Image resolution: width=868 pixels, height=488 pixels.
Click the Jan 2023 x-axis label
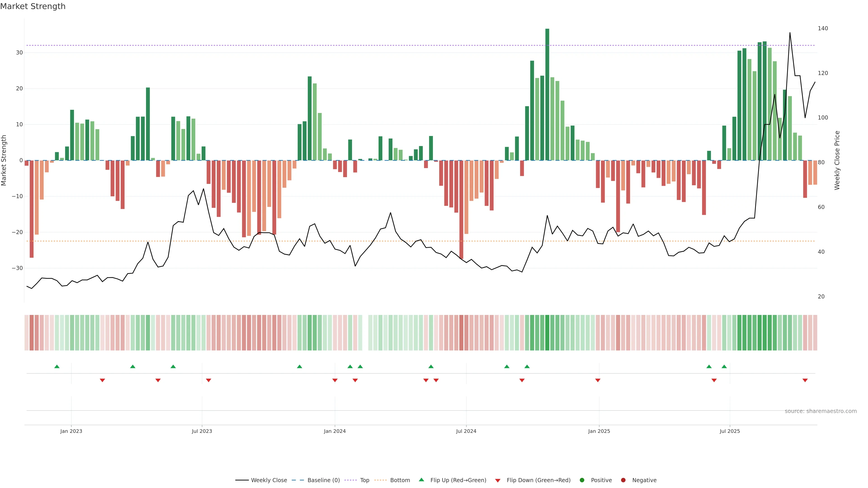point(71,431)
